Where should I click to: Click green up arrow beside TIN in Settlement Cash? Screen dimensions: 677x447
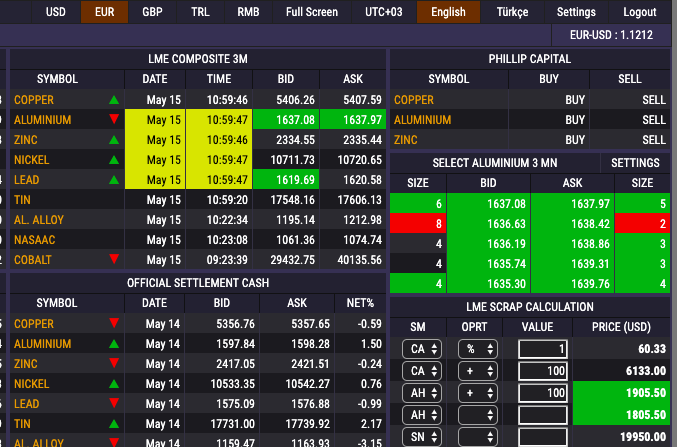114,424
